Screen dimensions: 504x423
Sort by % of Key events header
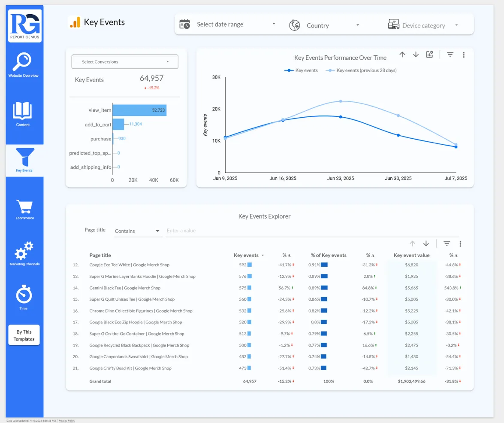pyautogui.click(x=329, y=255)
